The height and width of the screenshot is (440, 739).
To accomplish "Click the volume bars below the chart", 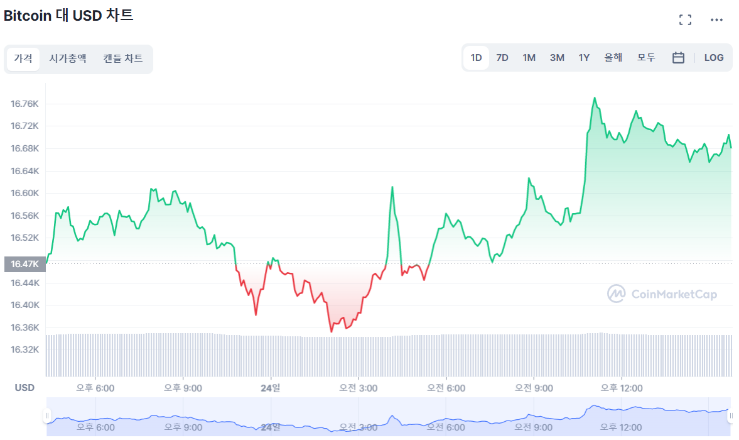I will click(389, 355).
